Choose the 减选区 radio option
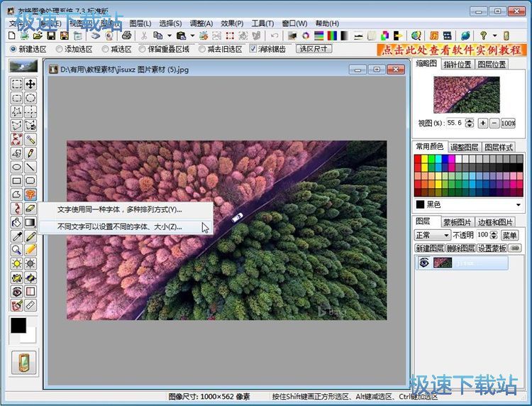The height and width of the screenshot is (406, 532). pos(105,49)
